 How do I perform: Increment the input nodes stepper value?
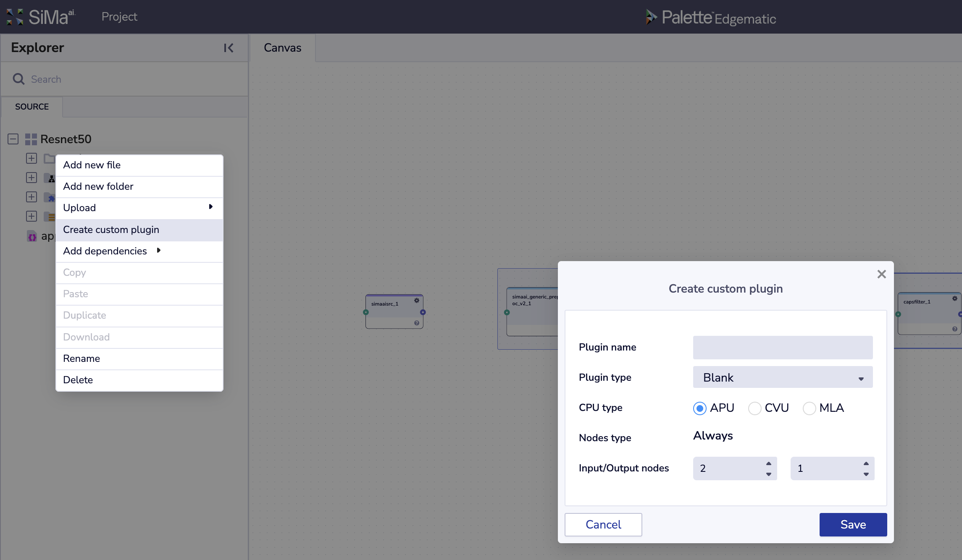point(768,463)
